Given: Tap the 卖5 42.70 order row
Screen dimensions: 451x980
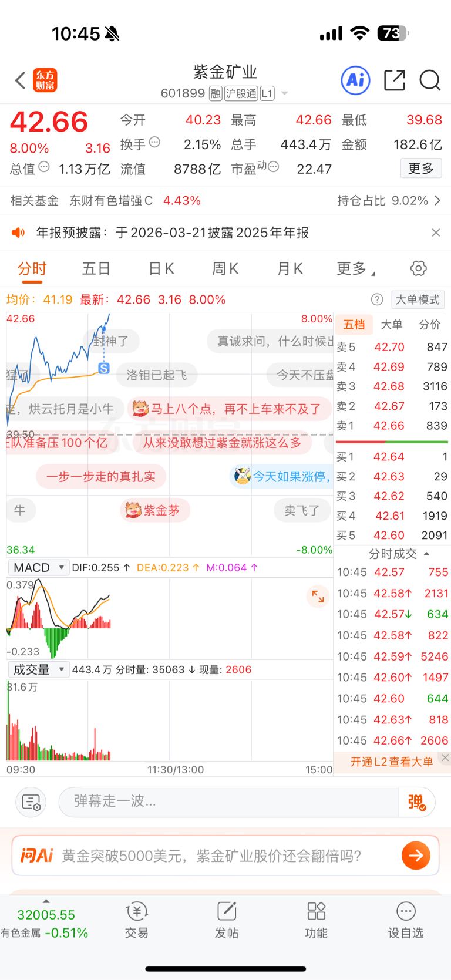Looking at the screenshot, I should point(392,347).
